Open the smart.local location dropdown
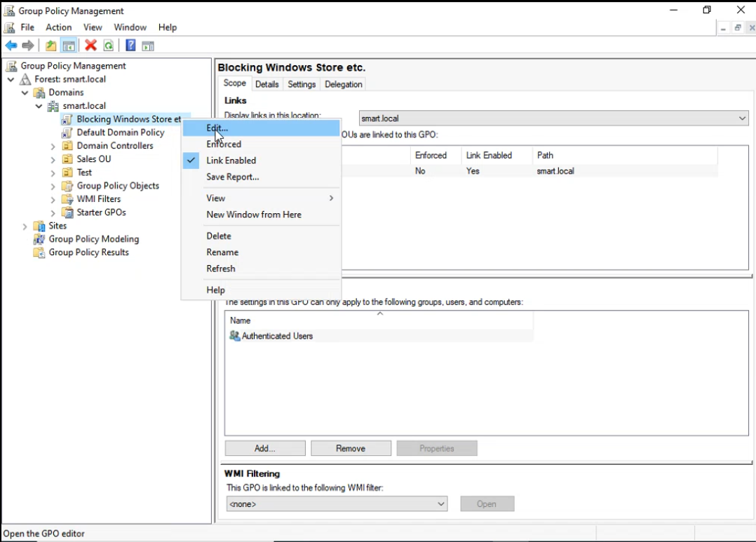The height and width of the screenshot is (542, 756). tap(742, 118)
